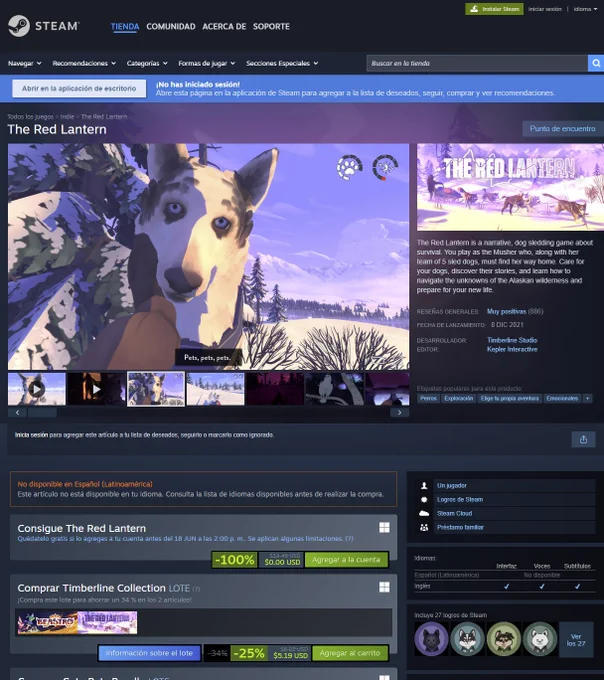This screenshot has width=604, height=680.
Task: Open the husky achievement badge
Action: tap(467, 639)
